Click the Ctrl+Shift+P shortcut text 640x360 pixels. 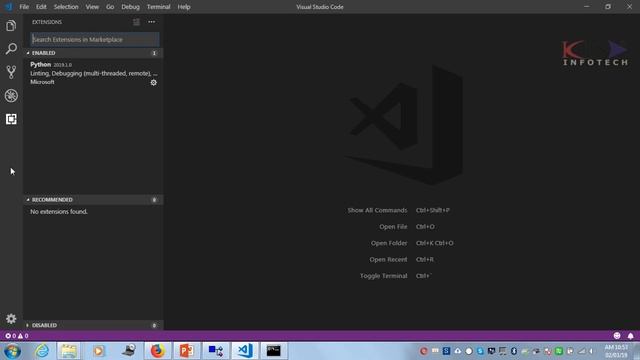pos(433,210)
